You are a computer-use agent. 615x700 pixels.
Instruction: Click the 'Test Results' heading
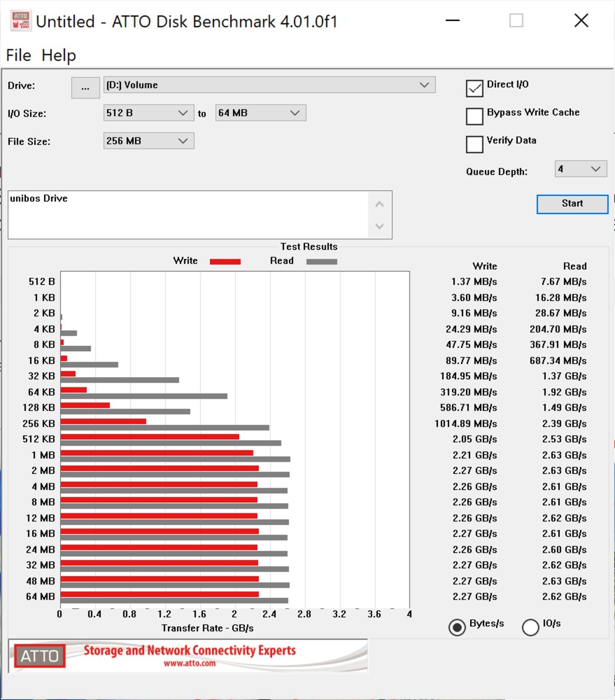click(309, 247)
